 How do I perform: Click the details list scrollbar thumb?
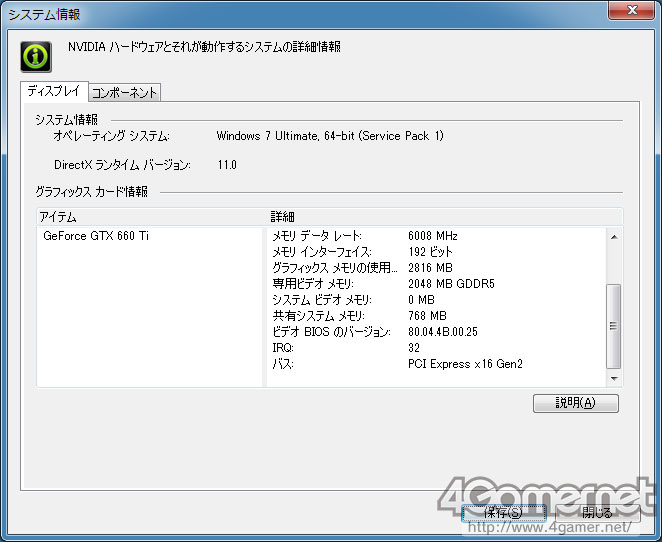[613, 326]
